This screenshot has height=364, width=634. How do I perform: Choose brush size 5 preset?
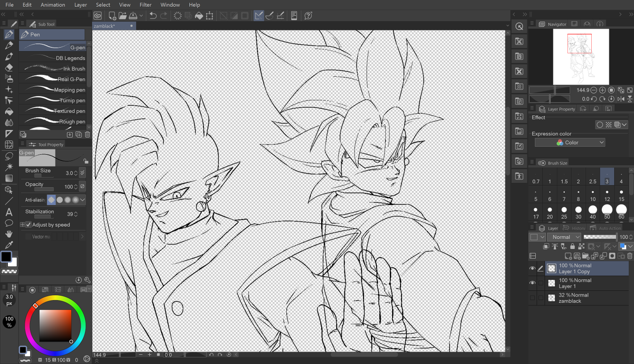536,195
